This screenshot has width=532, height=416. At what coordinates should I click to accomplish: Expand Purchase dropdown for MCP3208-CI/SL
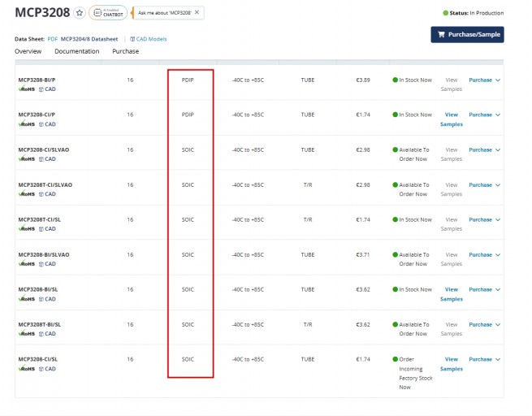click(x=485, y=359)
